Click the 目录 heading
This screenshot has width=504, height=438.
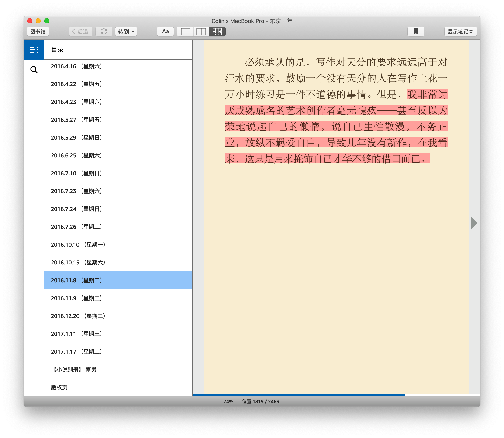(57, 50)
